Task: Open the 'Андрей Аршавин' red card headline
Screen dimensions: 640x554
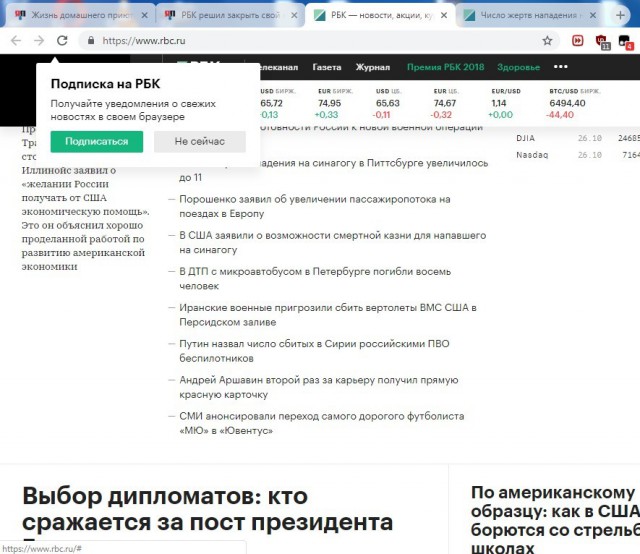Action: (x=319, y=387)
